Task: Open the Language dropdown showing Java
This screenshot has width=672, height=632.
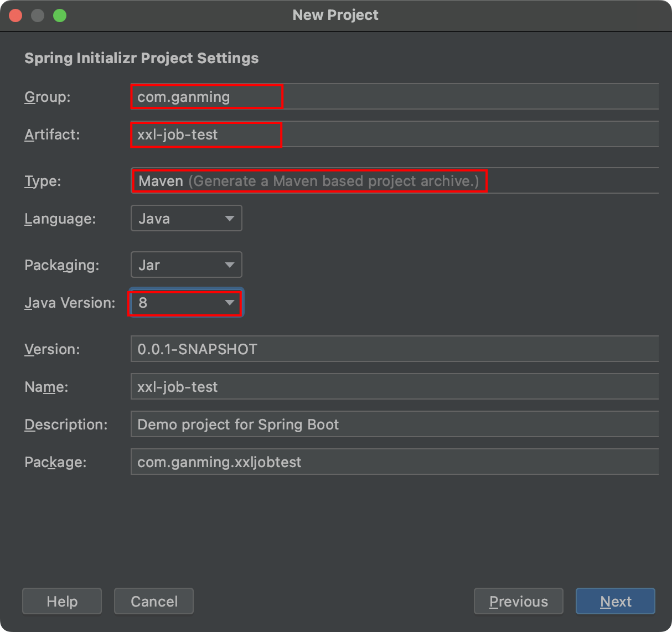Action: click(x=187, y=219)
